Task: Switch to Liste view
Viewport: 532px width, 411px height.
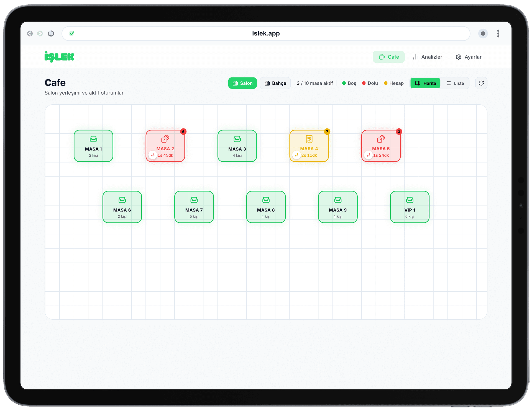Action: (455, 83)
